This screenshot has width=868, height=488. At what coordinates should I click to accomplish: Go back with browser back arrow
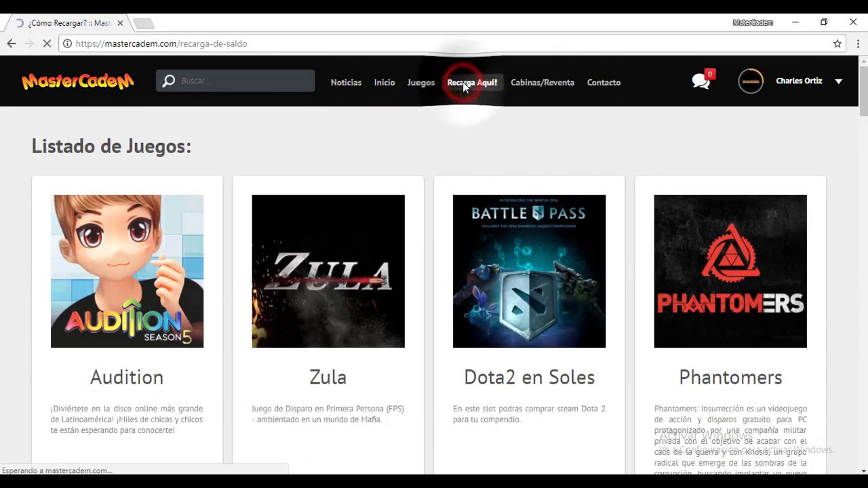point(12,43)
